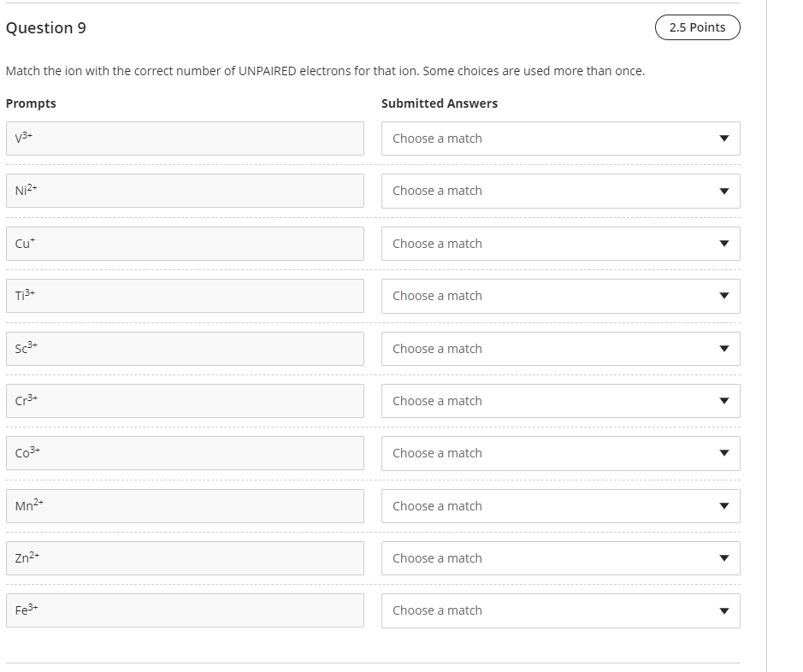Choose a match for Fe3+

(x=560, y=610)
